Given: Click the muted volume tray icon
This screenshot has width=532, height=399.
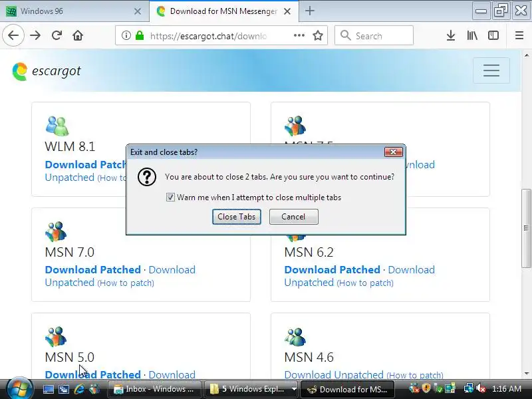Looking at the screenshot, I should [480, 388].
